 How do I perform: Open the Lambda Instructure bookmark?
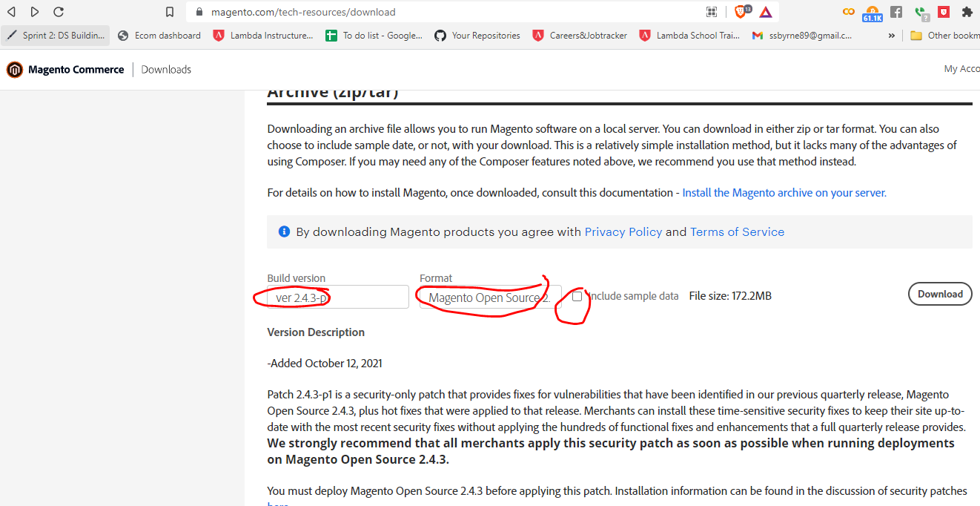point(263,35)
